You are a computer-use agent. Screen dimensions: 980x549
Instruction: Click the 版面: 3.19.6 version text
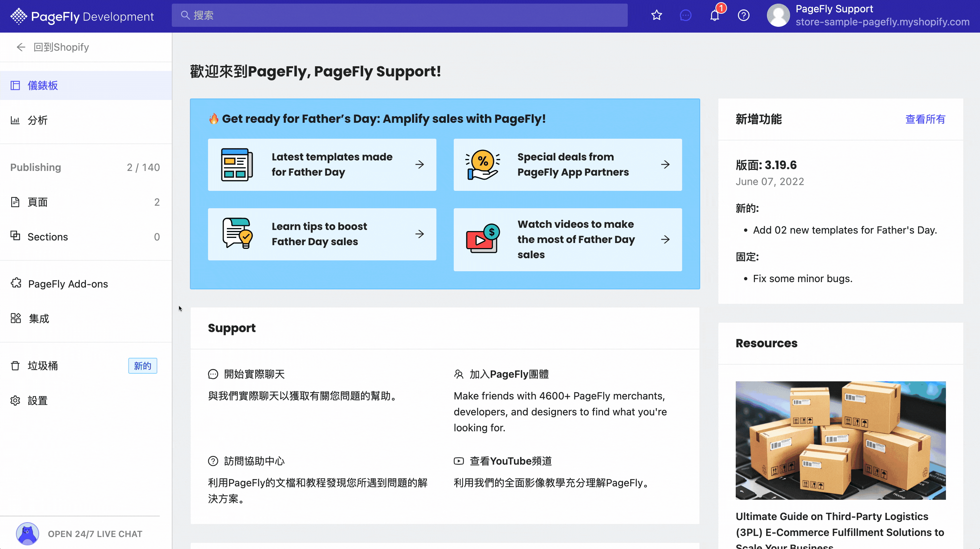(766, 165)
